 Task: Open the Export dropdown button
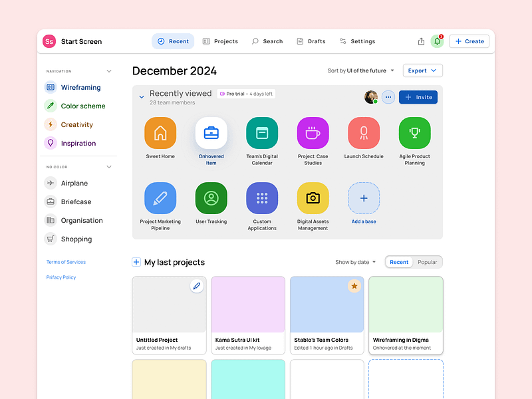coord(423,70)
